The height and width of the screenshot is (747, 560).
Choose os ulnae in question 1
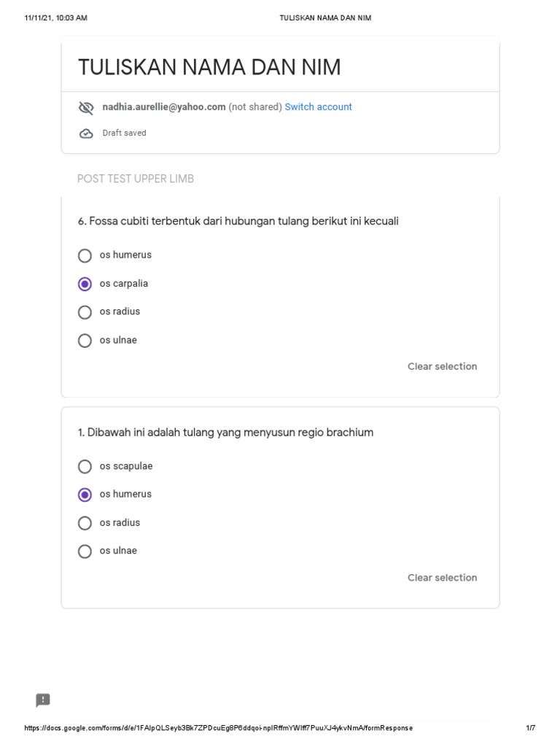point(85,551)
